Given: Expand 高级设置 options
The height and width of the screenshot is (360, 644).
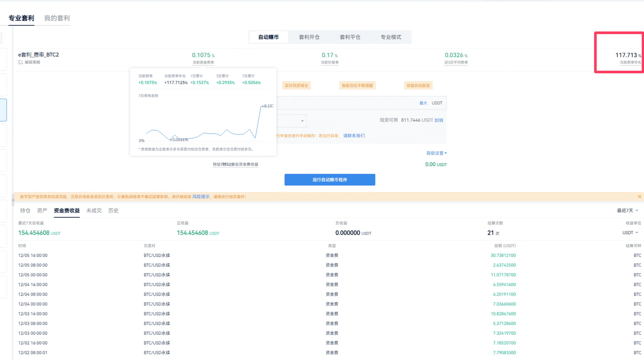Looking at the screenshot, I should point(436,153).
